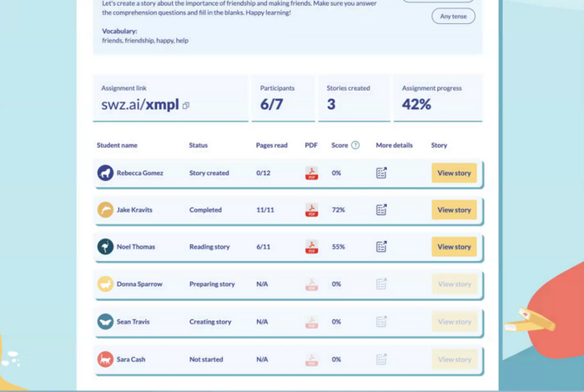Click the Student name column header

[x=118, y=145]
